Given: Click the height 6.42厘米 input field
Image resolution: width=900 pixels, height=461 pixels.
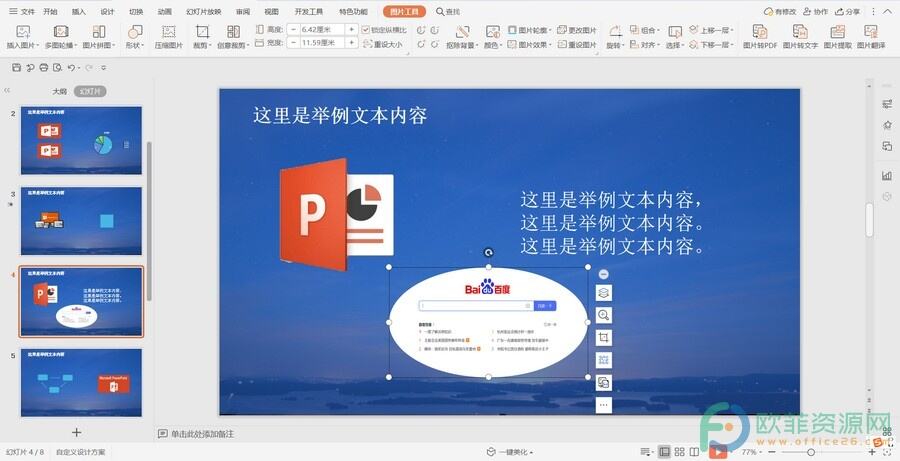Looking at the screenshot, I should click(x=323, y=29).
